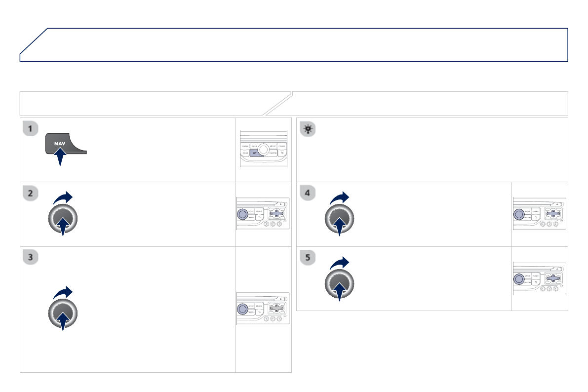Click the step 3 number badge
The width and height of the screenshot is (588, 392).
(x=31, y=257)
